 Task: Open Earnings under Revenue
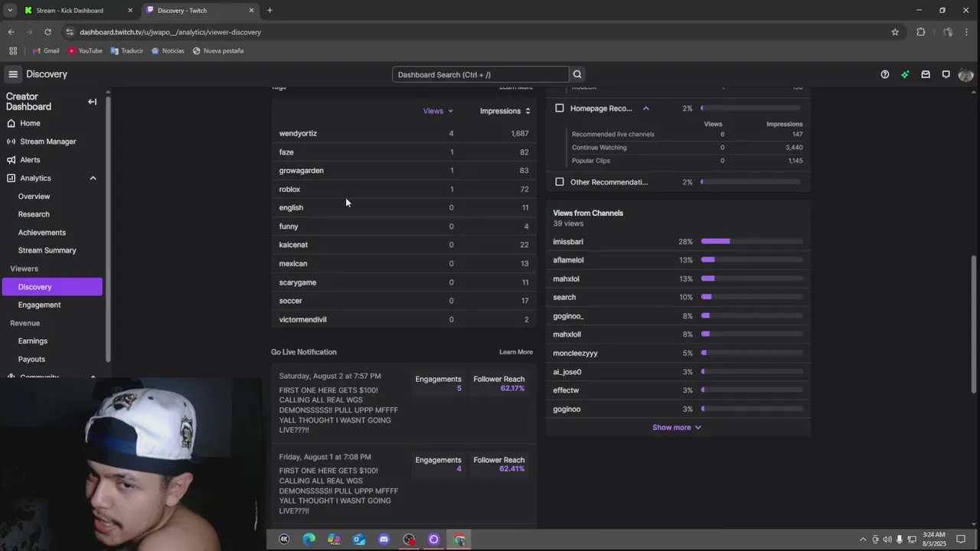point(33,341)
